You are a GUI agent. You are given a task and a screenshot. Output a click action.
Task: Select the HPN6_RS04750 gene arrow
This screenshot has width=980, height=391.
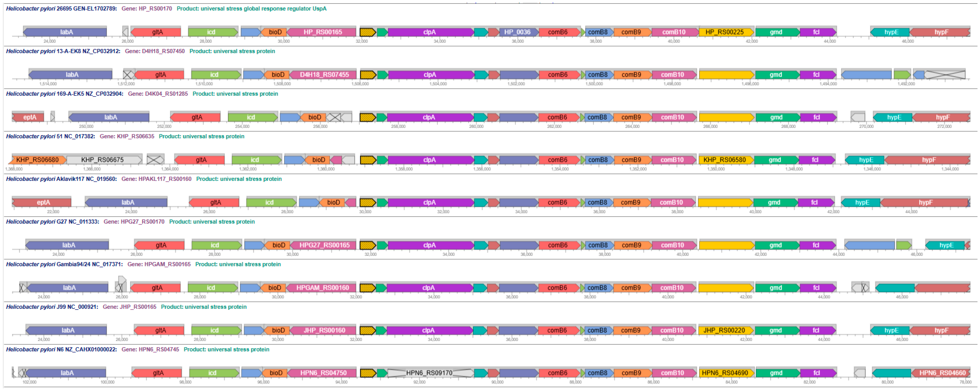click(x=322, y=373)
